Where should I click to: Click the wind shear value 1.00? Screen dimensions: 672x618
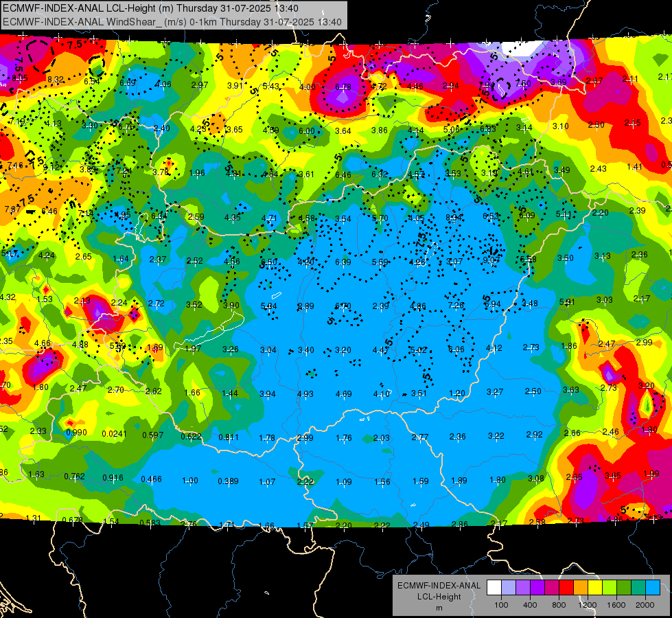(190, 481)
